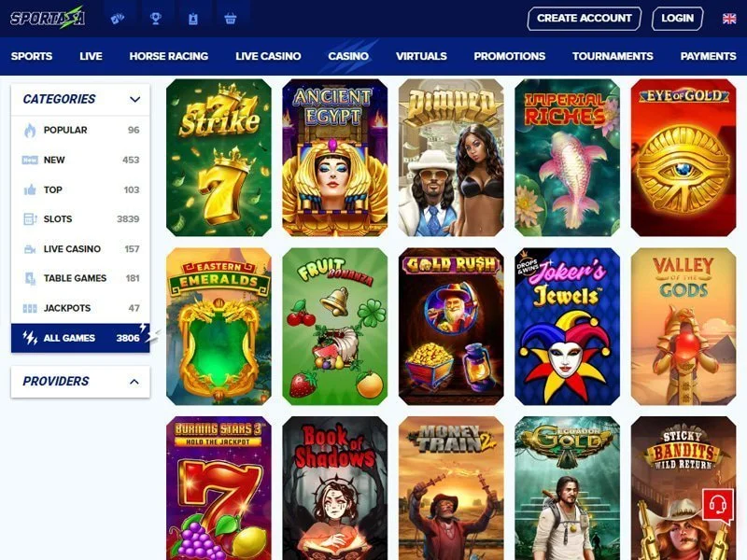The height and width of the screenshot is (560, 747).
Task: Open the Casino tab
Action: pyautogui.click(x=348, y=56)
